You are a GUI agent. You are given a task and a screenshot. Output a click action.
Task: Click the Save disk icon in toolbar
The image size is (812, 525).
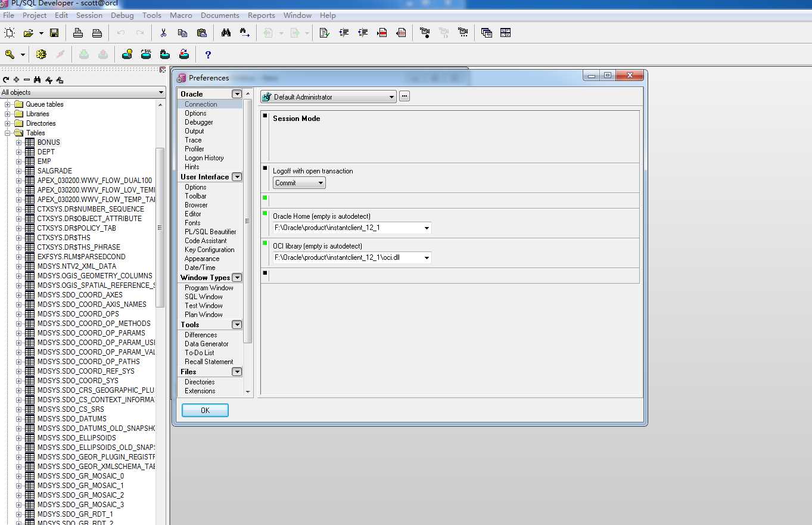tap(54, 33)
